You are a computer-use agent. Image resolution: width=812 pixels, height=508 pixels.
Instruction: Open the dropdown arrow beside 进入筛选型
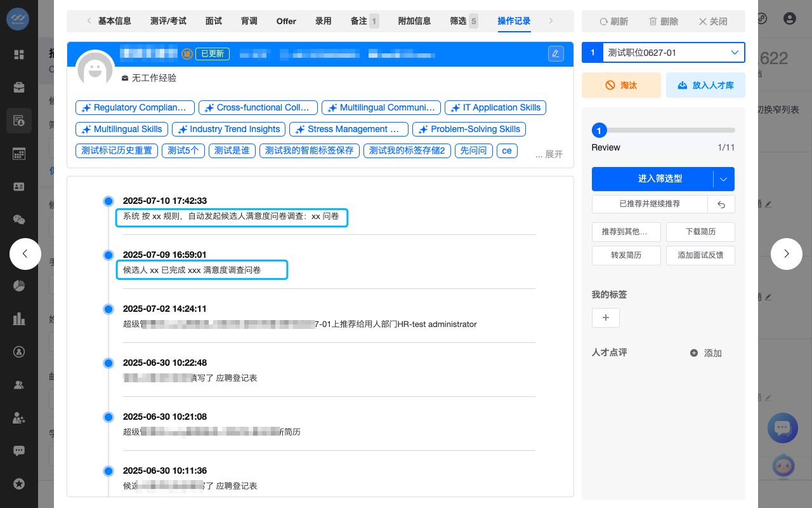pos(724,179)
